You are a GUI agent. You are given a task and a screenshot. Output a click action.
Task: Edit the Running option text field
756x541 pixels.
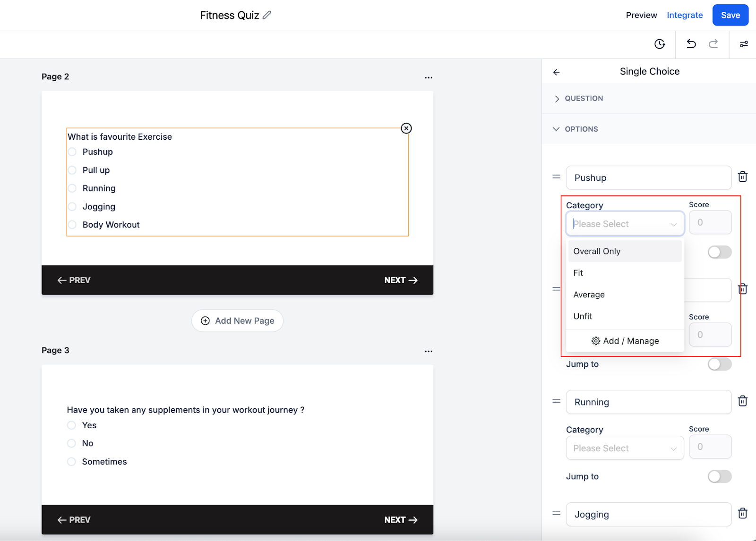pos(649,402)
